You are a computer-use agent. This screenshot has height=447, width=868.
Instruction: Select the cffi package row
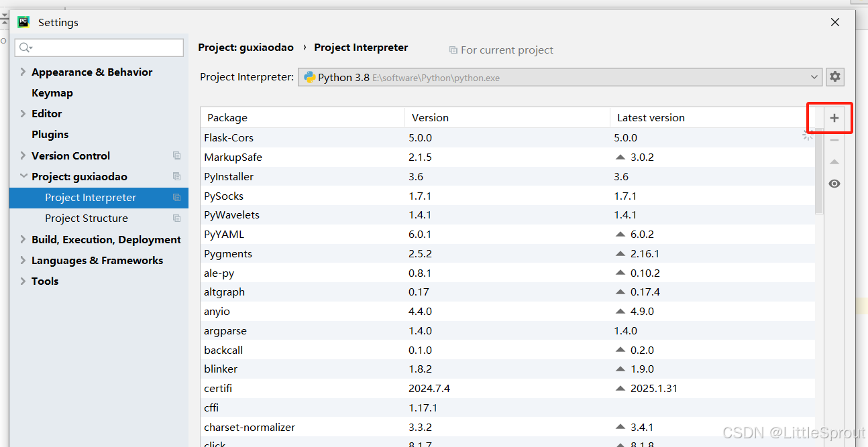point(508,407)
